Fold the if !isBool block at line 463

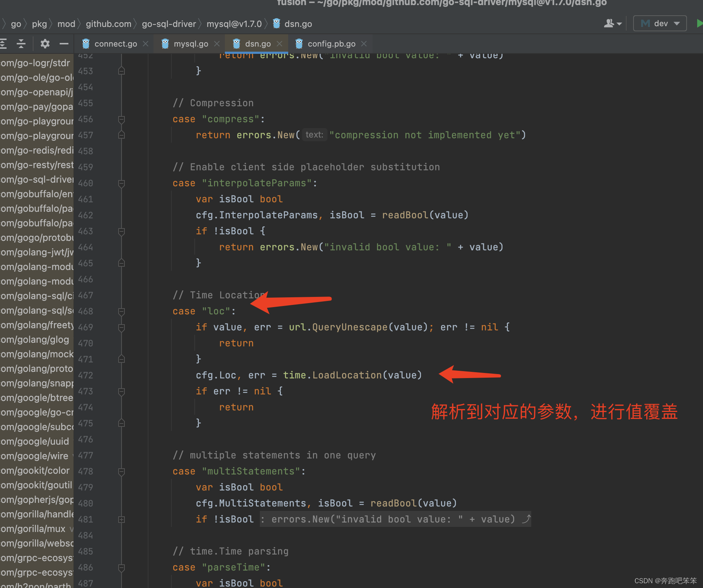tap(122, 231)
